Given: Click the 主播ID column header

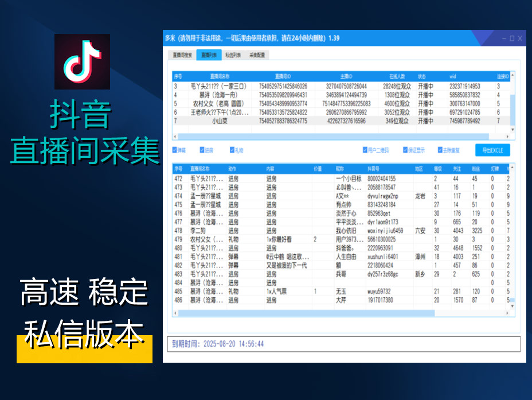Looking at the screenshot, I should 346,76.
